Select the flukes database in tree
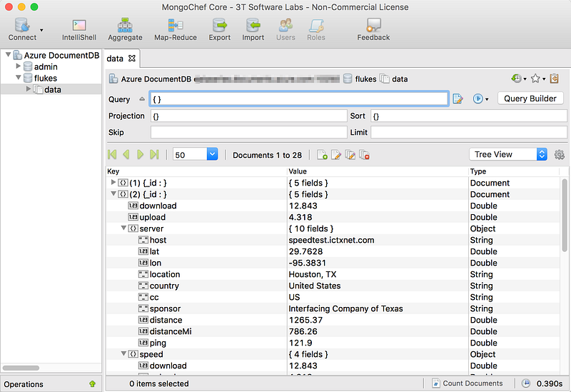Image resolution: width=571 pixels, height=392 pixels. pyautogui.click(x=46, y=78)
